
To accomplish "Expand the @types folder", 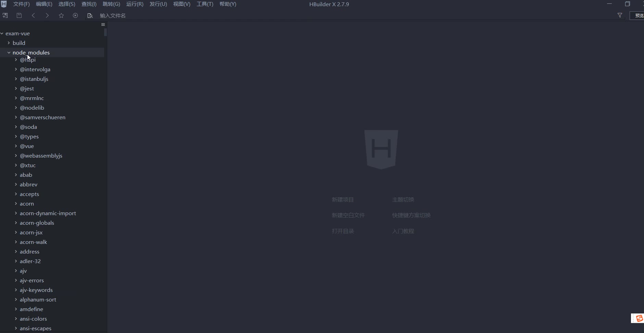I will coord(16,136).
